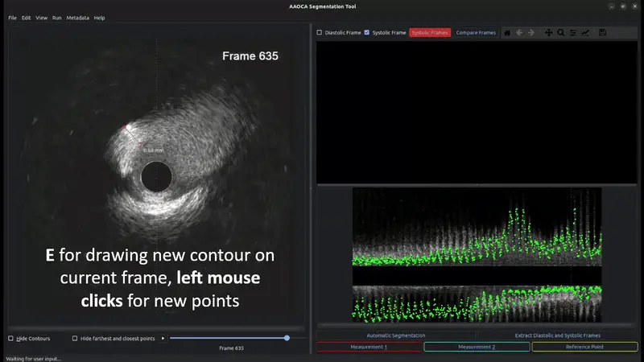The height and width of the screenshot is (362, 644).
Task: Click the save figure icon
Action: (x=603, y=33)
